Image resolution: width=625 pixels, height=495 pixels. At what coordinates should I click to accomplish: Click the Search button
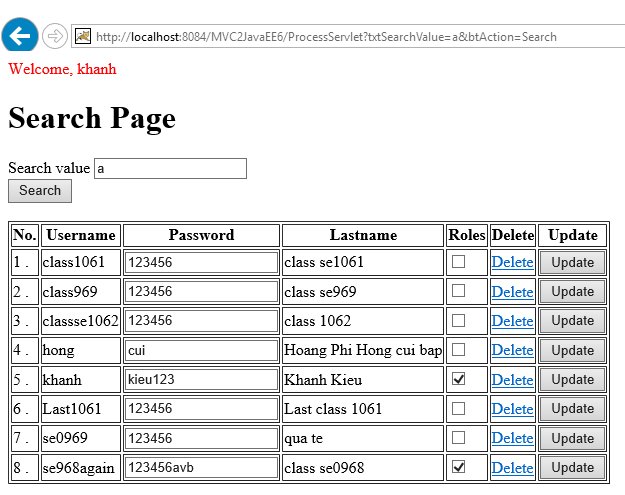tap(40, 191)
